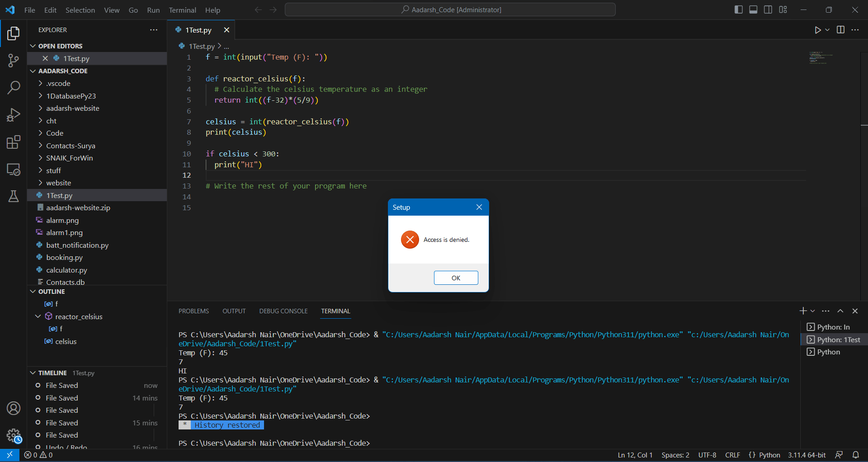This screenshot has width=868, height=462.
Task: Open the File menu
Action: point(30,10)
